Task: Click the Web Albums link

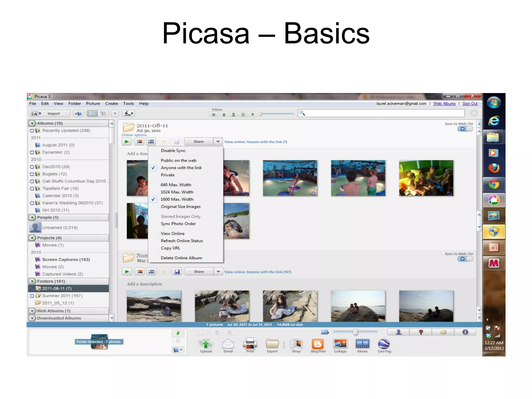Action: (x=444, y=103)
